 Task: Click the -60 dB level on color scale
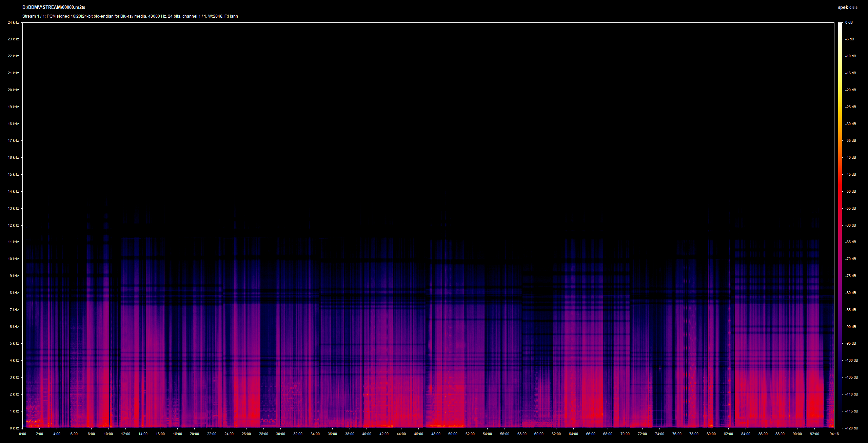pyautogui.click(x=850, y=225)
